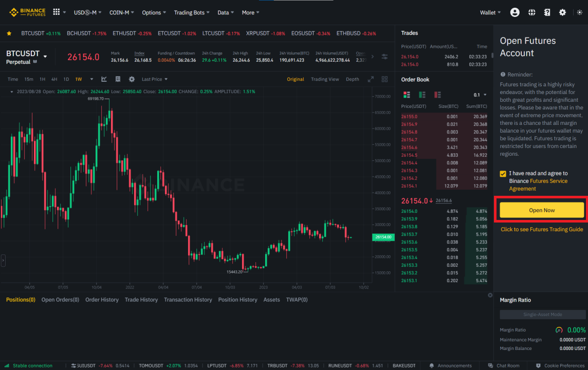
Task: Open the Options dropdown menu
Action: tap(154, 12)
